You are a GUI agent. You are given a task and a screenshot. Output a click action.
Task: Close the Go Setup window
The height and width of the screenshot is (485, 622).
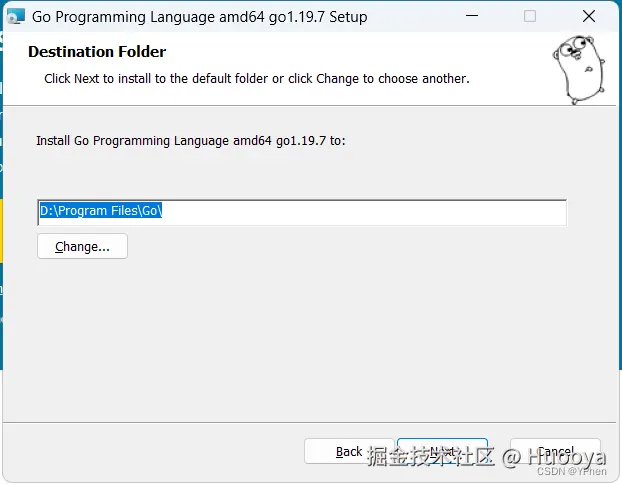coord(589,16)
